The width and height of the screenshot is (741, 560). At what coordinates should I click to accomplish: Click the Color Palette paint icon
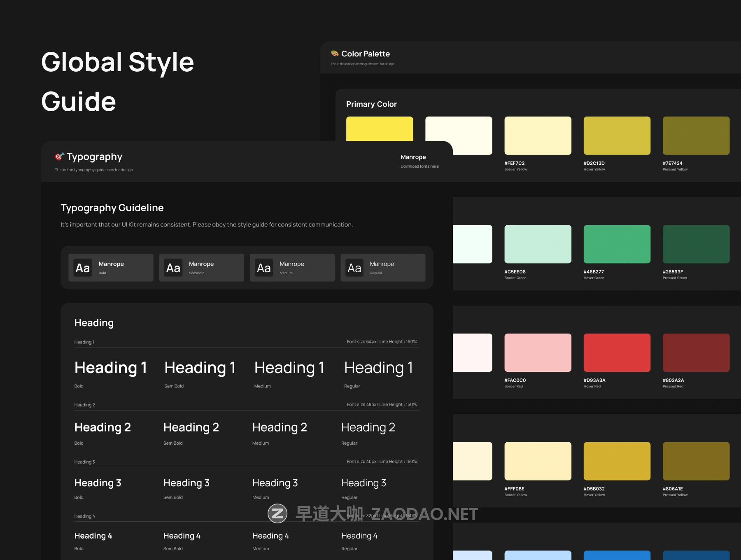(335, 54)
